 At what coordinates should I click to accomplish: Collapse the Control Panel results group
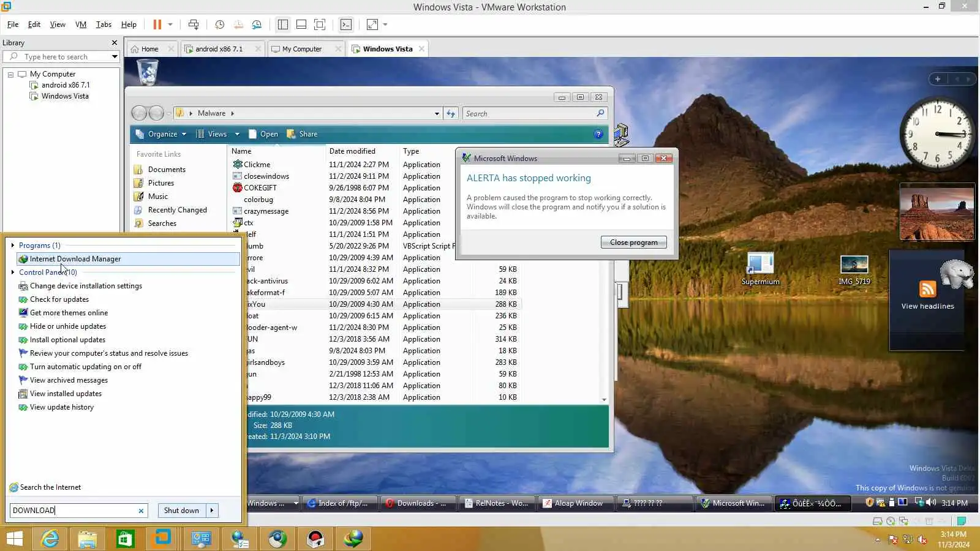[13, 272]
